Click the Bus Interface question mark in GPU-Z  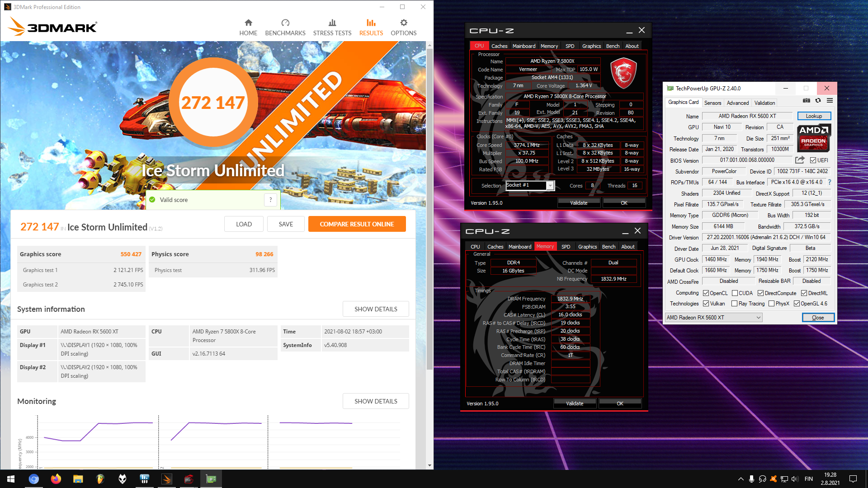(x=830, y=182)
